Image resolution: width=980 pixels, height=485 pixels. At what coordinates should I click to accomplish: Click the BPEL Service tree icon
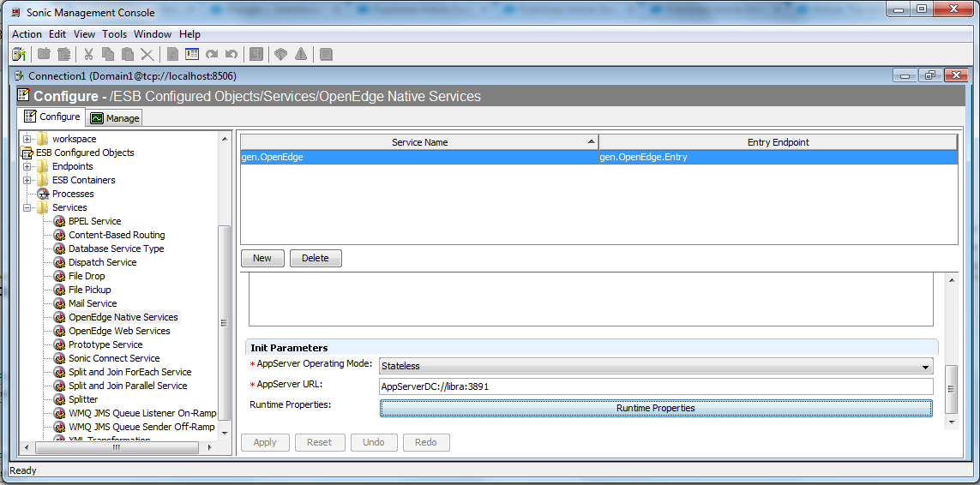click(59, 221)
